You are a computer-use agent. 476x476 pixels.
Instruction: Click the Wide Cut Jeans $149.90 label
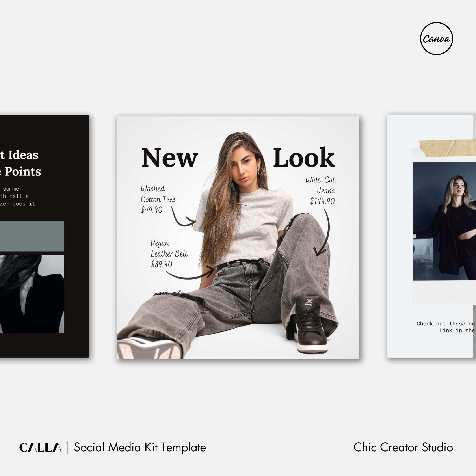click(321, 190)
